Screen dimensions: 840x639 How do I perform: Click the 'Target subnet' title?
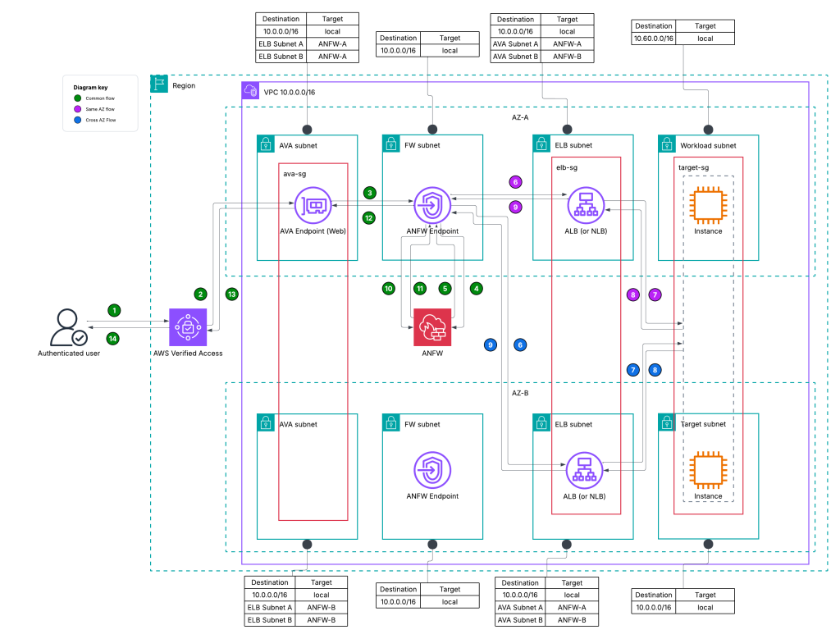(703, 424)
